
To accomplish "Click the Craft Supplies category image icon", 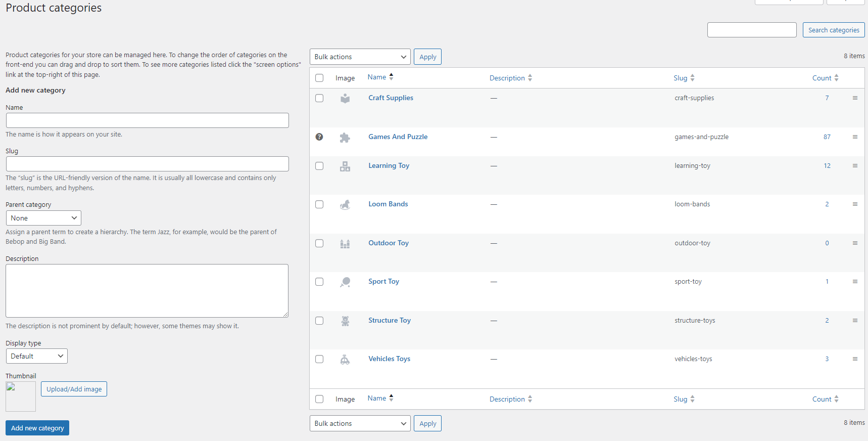I will click(345, 99).
